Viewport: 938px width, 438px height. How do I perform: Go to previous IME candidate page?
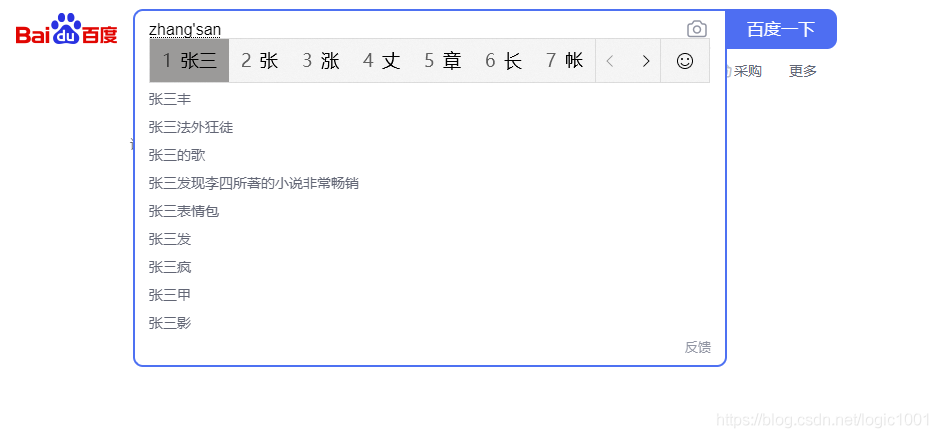[610, 61]
